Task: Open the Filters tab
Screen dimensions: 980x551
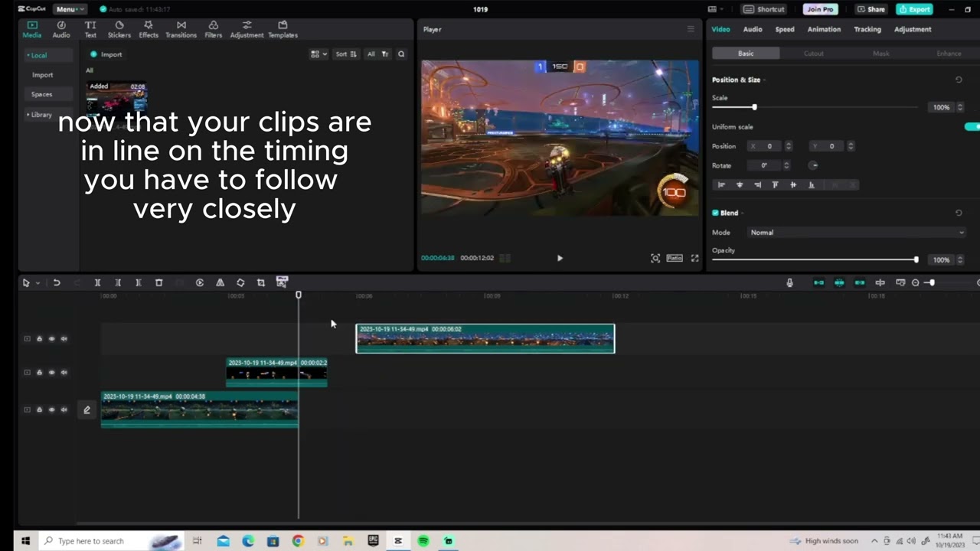Action: point(214,29)
